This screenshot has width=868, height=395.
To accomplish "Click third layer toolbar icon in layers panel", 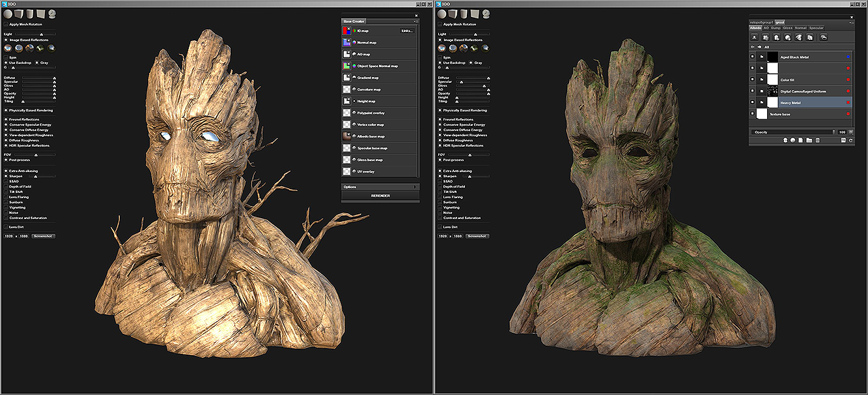I will pos(776,37).
